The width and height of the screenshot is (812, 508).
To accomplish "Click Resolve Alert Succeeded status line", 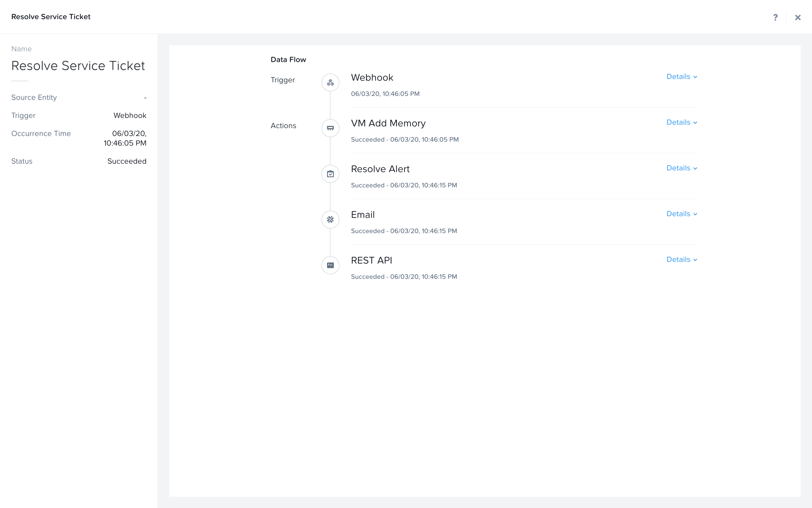I will 404,185.
